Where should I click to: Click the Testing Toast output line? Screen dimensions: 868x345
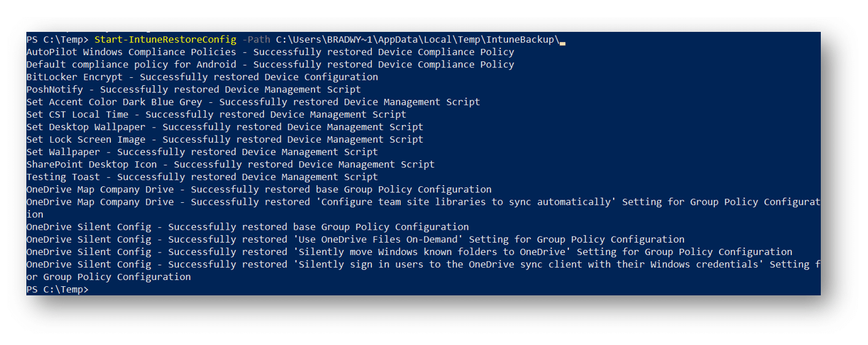pos(202,177)
